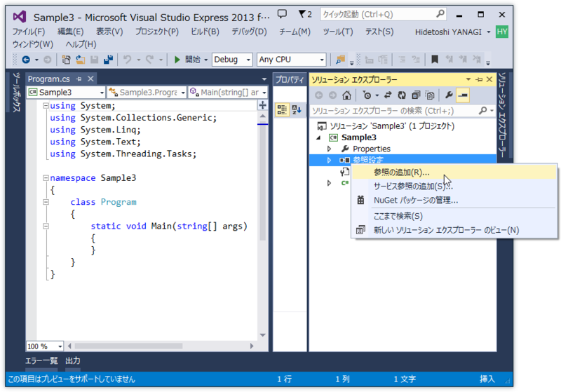Viewport: 561px width, 392px height.
Task: Refresh Solution Explorer with the refresh icon
Action: (401, 95)
